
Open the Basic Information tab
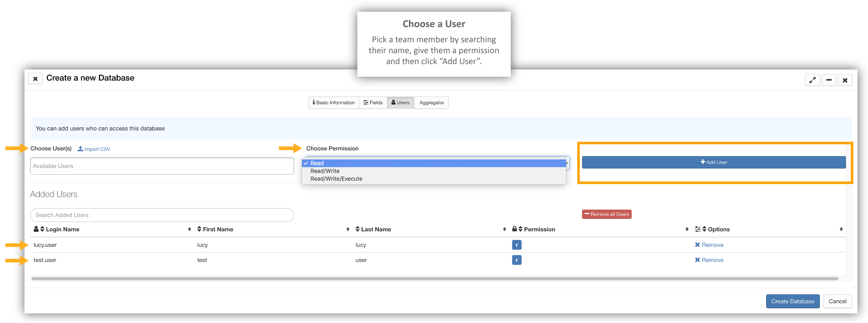point(334,103)
